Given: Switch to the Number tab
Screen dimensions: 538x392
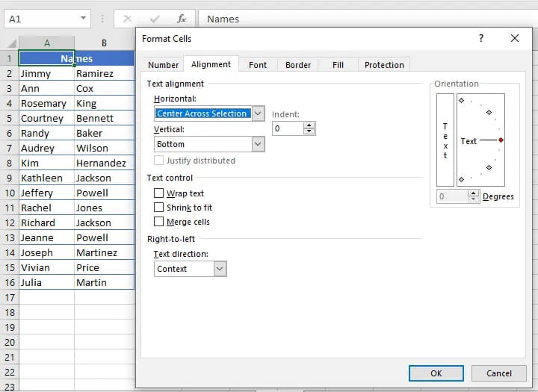Looking at the screenshot, I should [163, 65].
